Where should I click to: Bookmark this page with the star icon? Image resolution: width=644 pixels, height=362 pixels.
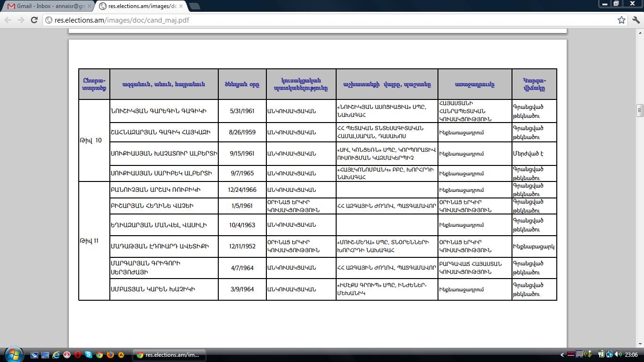click(621, 20)
